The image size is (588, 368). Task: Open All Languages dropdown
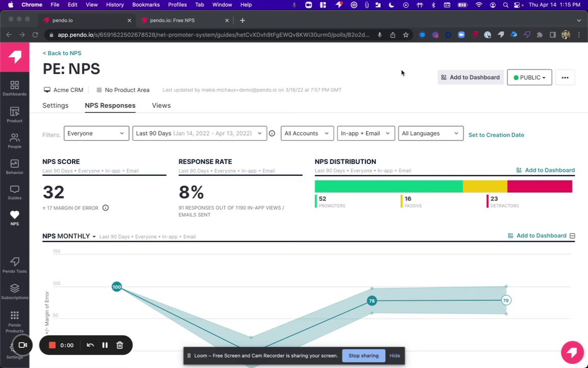coord(430,133)
